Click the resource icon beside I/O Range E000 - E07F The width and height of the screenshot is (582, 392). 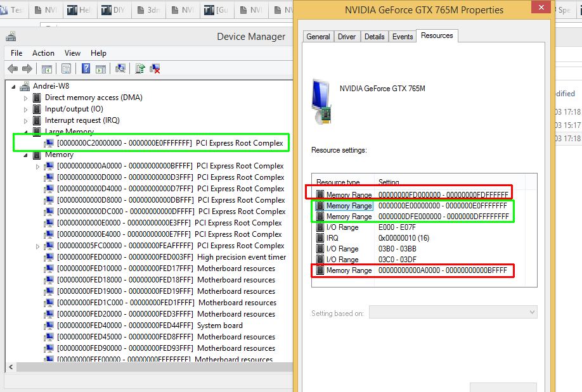coord(320,227)
